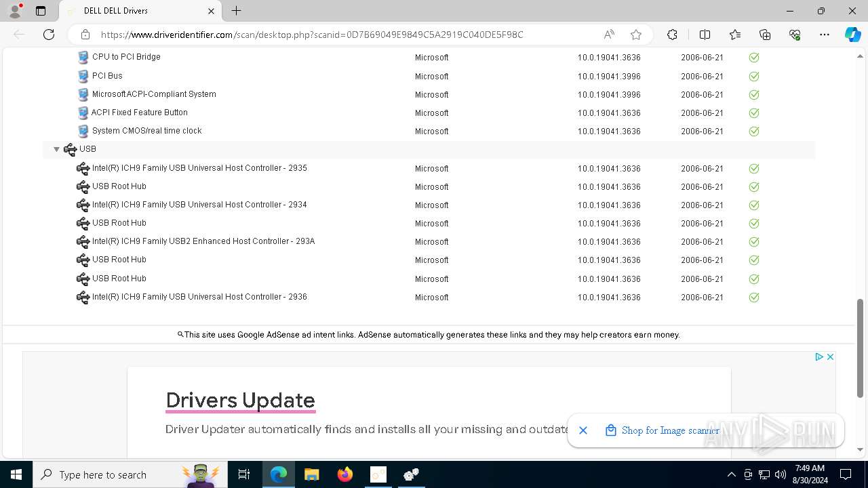
Task: Dismiss the Shop for Image scanner popup
Action: pyautogui.click(x=583, y=430)
